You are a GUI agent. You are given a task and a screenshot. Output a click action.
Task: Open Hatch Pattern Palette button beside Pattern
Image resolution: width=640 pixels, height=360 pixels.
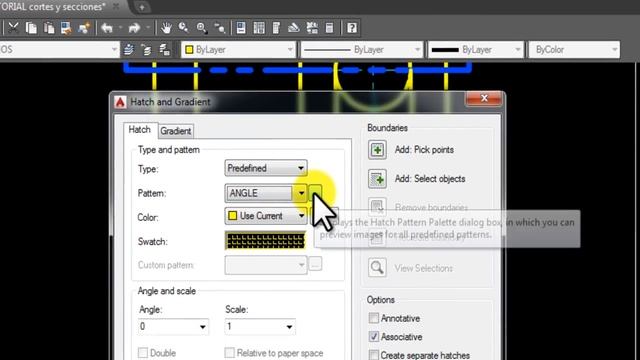(x=315, y=193)
